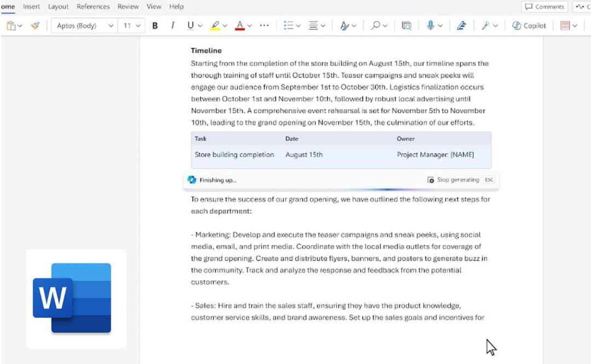Click the Styles icon in the toolbar
The width and height of the screenshot is (591, 364).
pos(344,26)
